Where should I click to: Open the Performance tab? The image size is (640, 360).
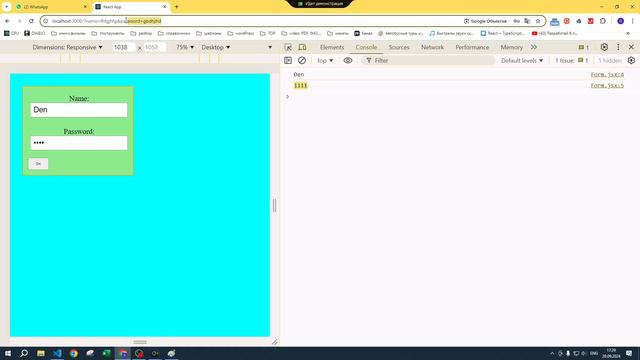pyautogui.click(x=472, y=47)
